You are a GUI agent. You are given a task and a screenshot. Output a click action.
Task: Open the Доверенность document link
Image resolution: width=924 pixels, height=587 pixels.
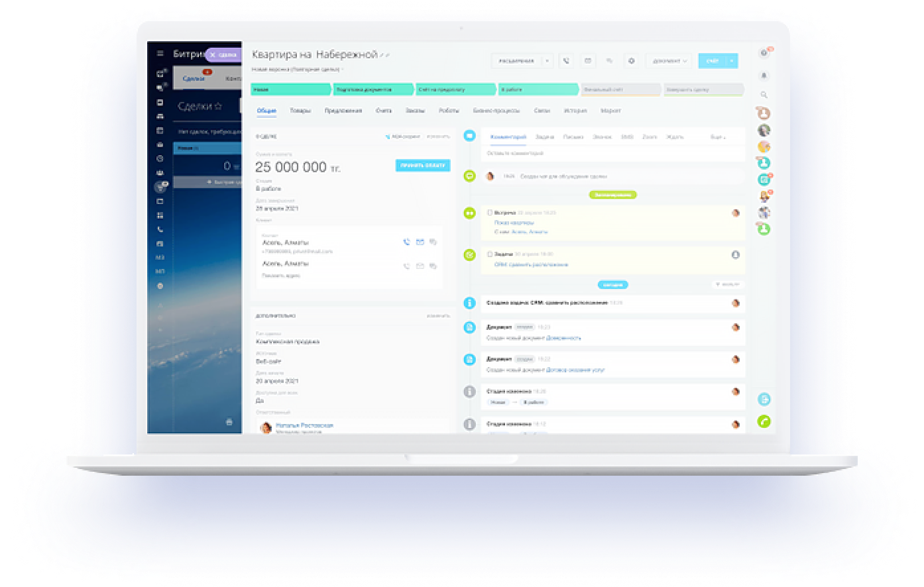563,338
